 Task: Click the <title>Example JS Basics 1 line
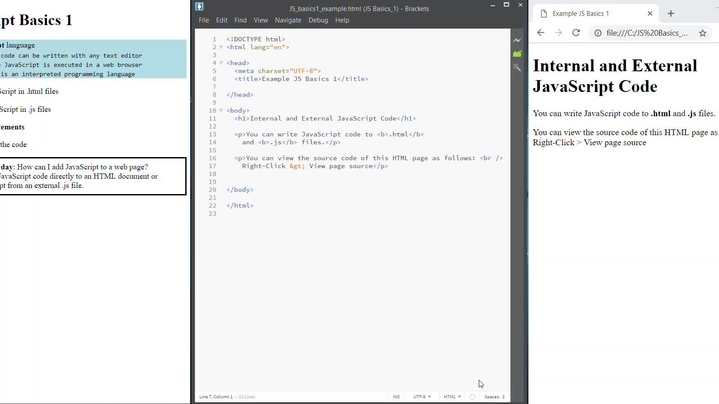point(301,79)
